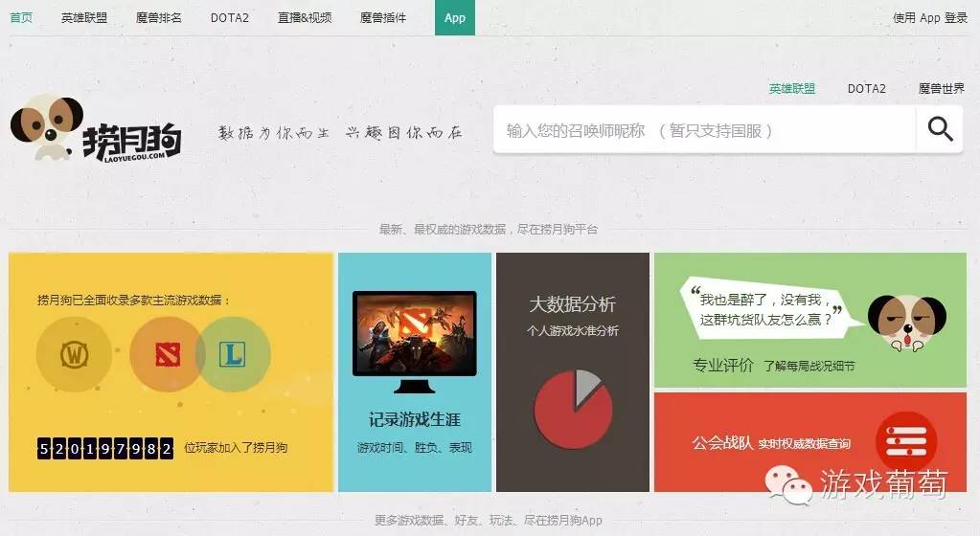Click the Laoyuegou dog logo
Image resolution: width=980 pixels, height=536 pixels.
click(96, 128)
